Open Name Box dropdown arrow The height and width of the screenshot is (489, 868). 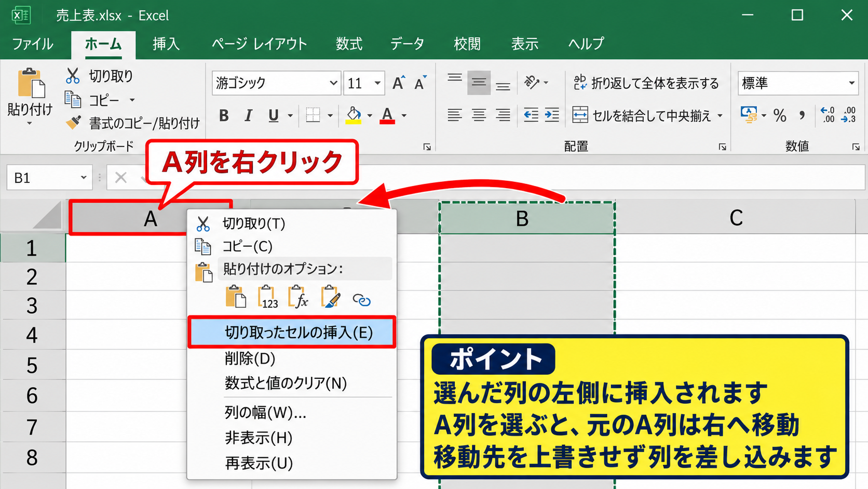83,178
